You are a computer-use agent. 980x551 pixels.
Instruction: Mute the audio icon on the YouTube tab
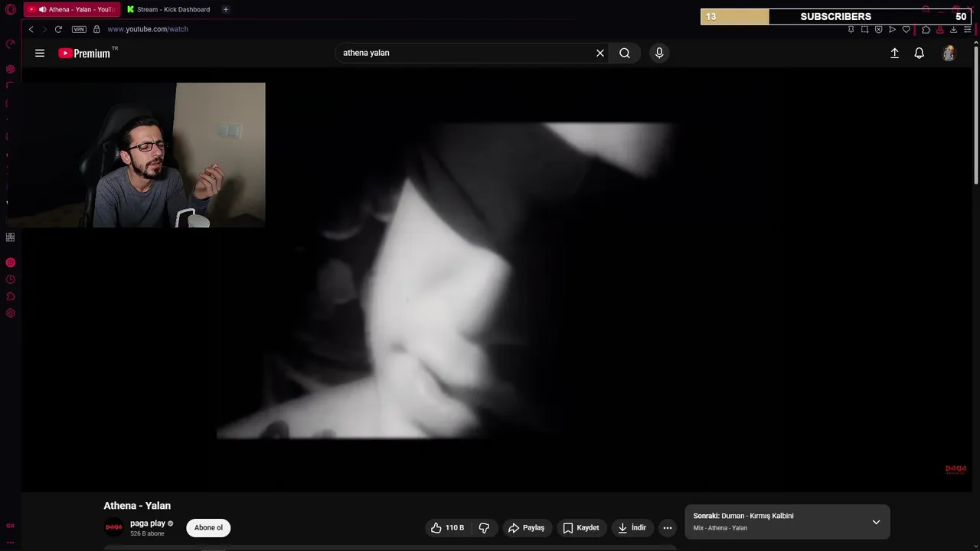coord(43,10)
